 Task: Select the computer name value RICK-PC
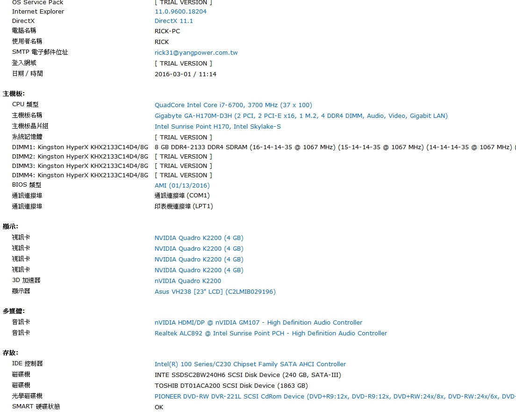(x=167, y=31)
